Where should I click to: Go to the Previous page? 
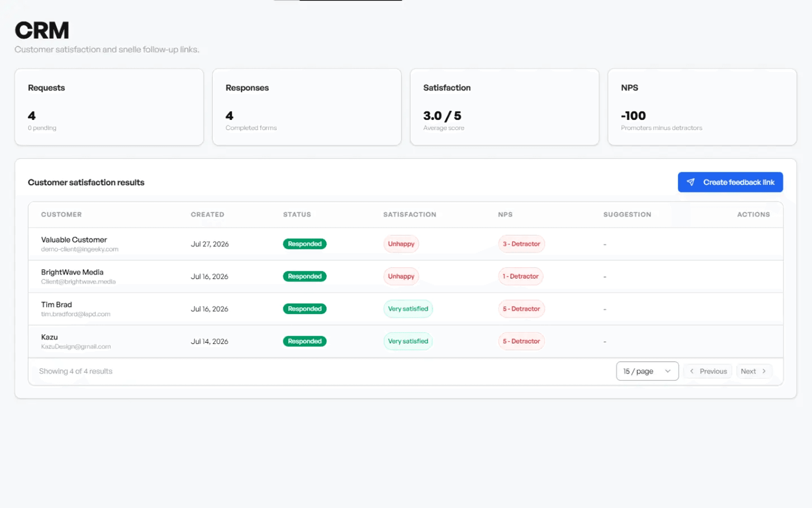[708, 371]
